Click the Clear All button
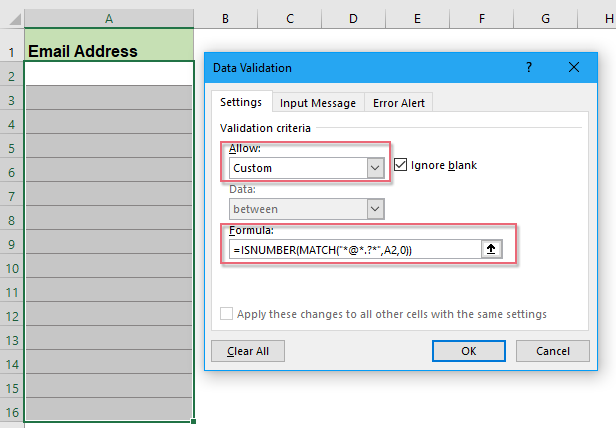This screenshot has width=616, height=428. (x=248, y=351)
